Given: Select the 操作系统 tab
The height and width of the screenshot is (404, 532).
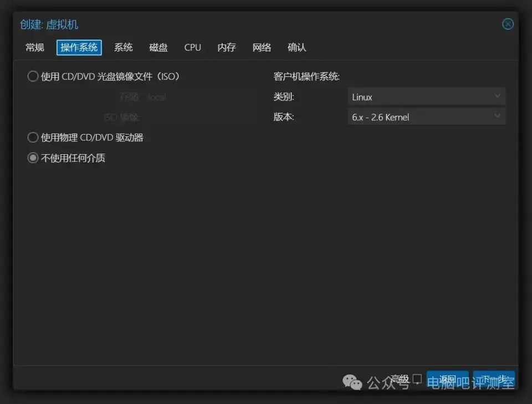Looking at the screenshot, I should (x=79, y=48).
